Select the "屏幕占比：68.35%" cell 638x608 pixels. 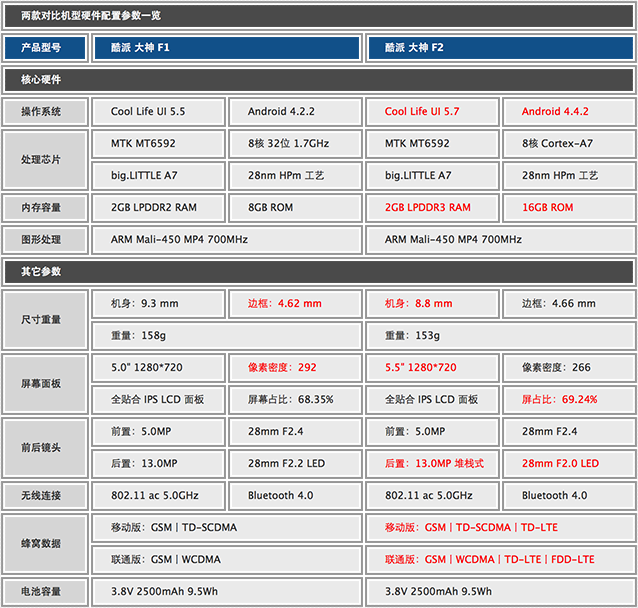pyautogui.click(x=295, y=400)
